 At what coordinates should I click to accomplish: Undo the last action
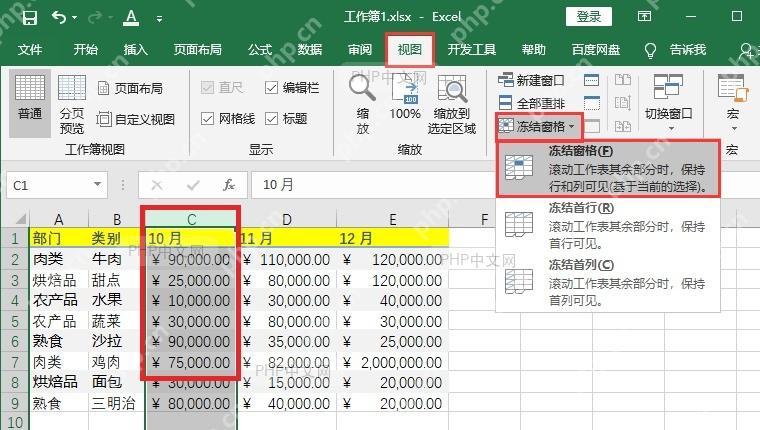pos(59,17)
